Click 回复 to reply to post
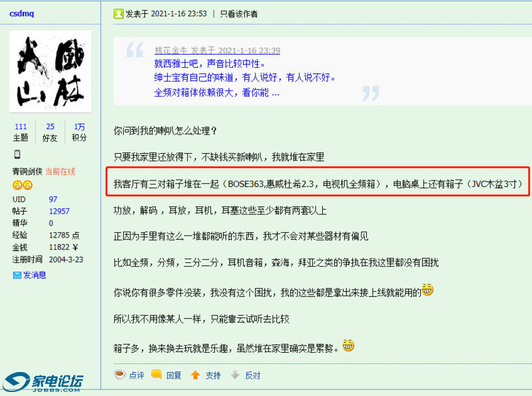The height and width of the screenshot is (396, 532). (173, 375)
